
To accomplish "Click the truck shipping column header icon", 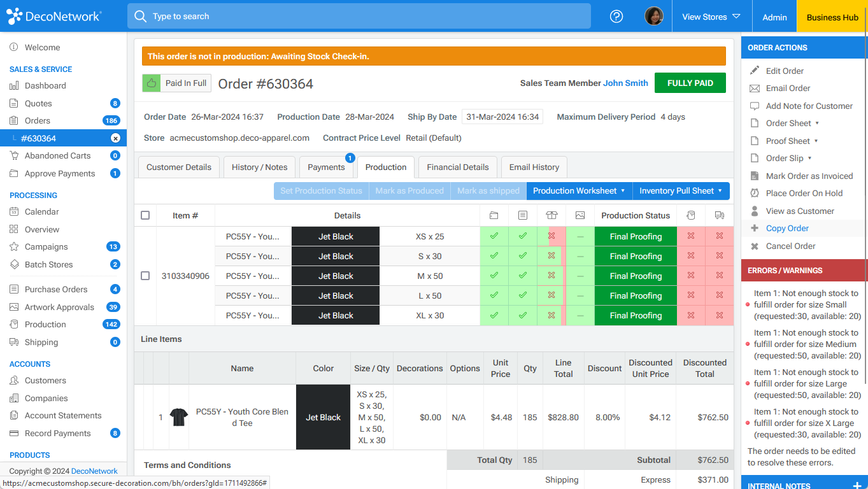I will click(719, 215).
